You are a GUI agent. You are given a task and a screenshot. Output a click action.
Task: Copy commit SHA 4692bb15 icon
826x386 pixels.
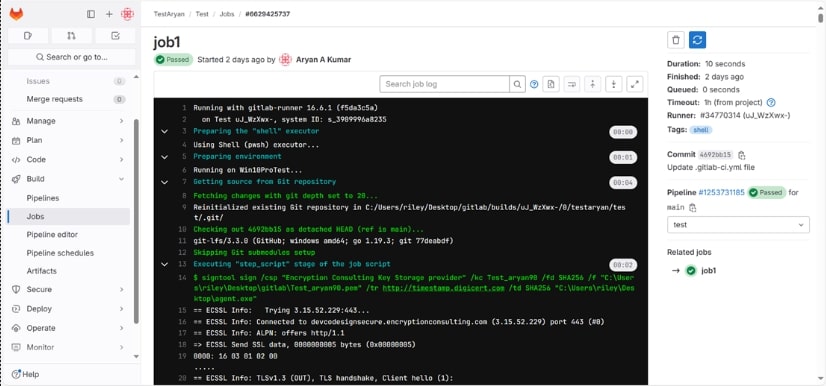coord(742,155)
